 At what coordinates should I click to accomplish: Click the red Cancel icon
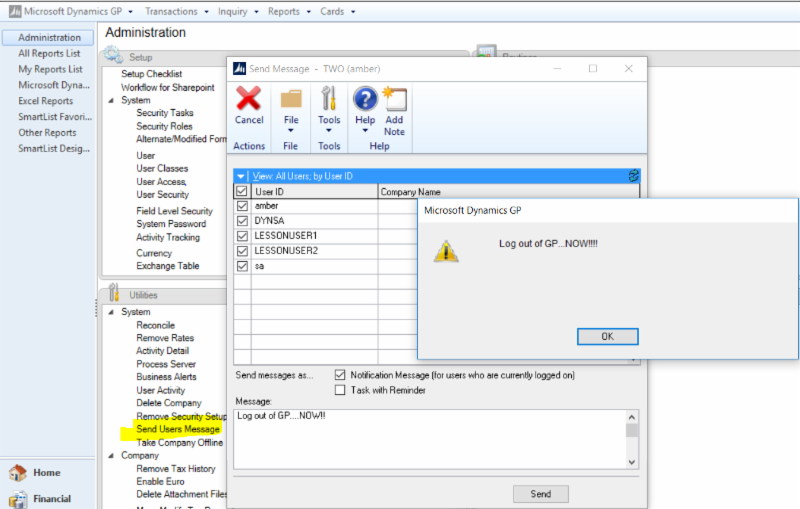point(248,98)
